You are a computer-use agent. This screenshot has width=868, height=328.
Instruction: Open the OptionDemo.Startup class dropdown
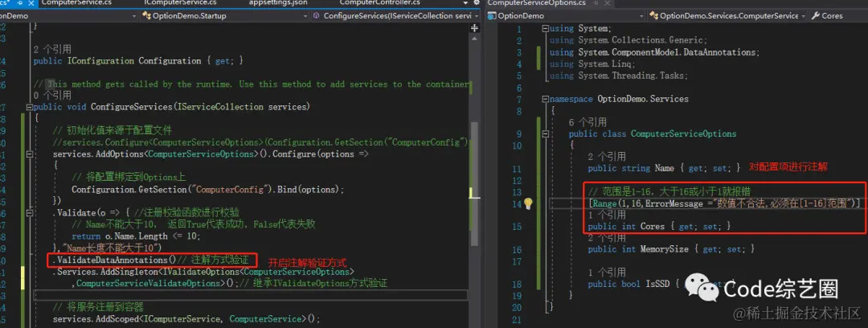pyautogui.click(x=224, y=15)
